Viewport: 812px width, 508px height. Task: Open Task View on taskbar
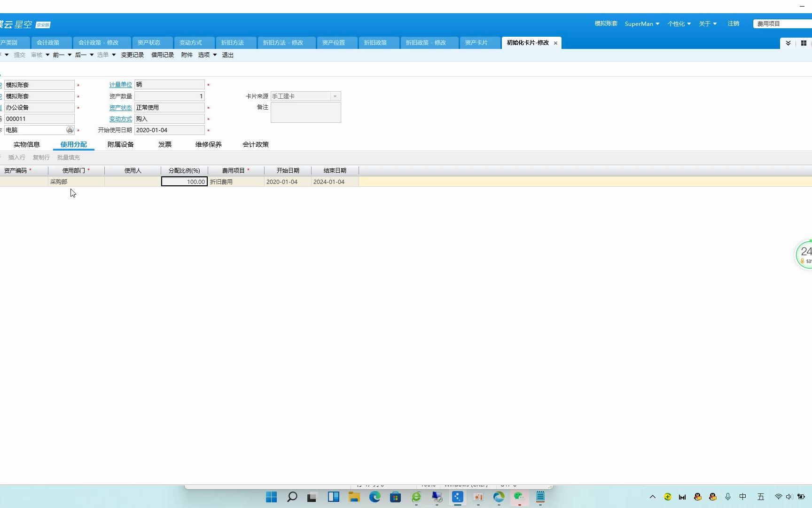(x=312, y=497)
